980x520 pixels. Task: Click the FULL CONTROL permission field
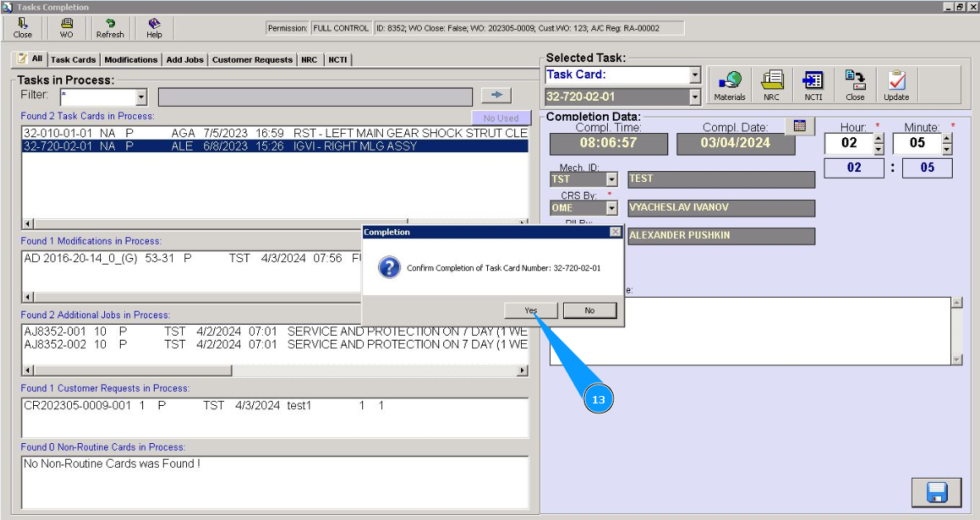click(341, 28)
